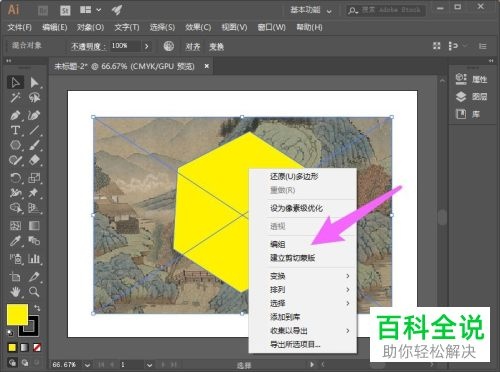Select the Symbol Sprayer tool

(15, 259)
